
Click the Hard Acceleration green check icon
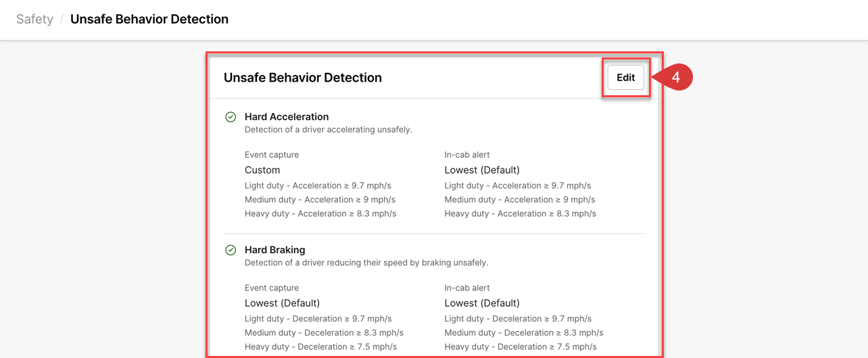click(231, 117)
